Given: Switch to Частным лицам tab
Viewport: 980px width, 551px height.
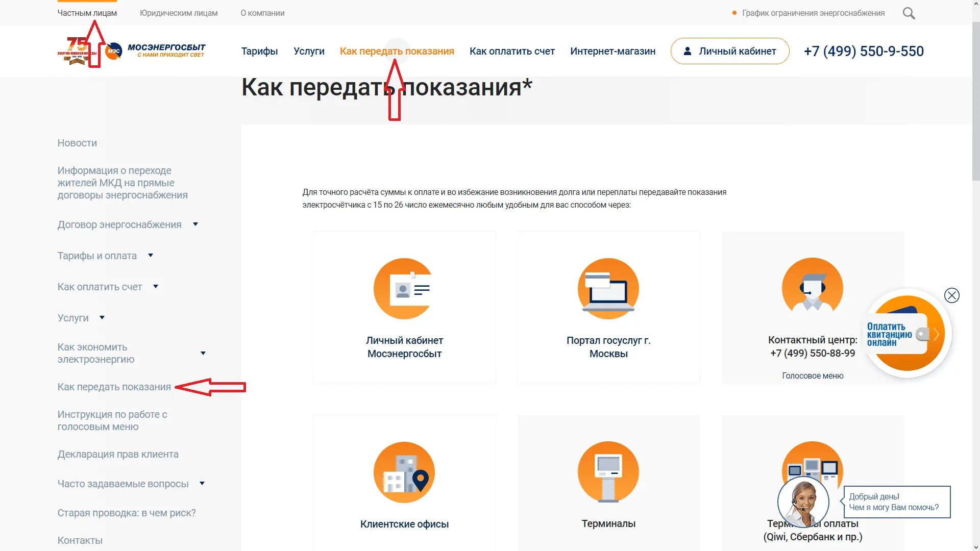Looking at the screenshot, I should (x=87, y=13).
